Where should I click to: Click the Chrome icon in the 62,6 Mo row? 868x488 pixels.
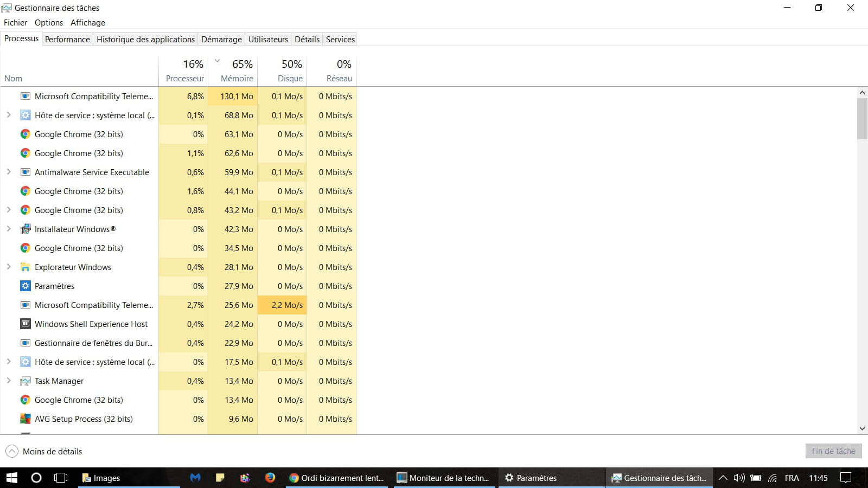tap(25, 153)
